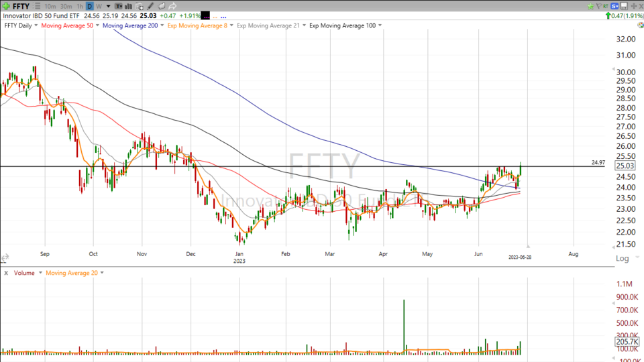Close the volume pane with X button
The height and width of the screenshot is (362, 644).
(x=6, y=273)
